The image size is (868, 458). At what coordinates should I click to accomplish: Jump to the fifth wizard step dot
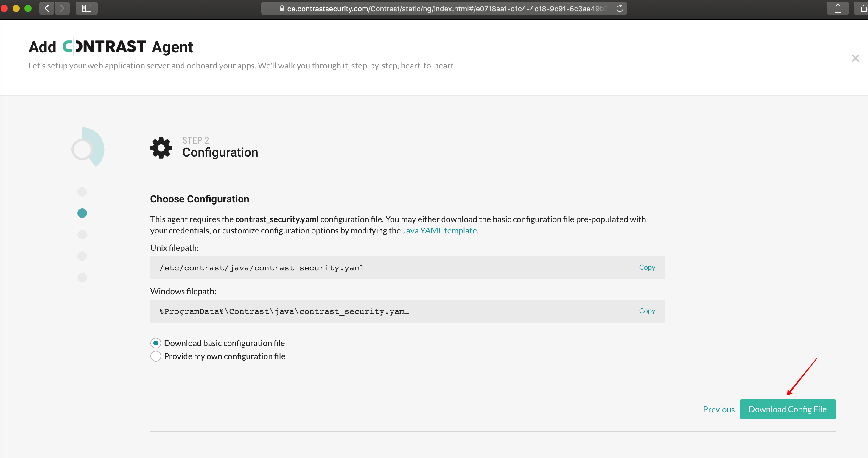pos(82,278)
